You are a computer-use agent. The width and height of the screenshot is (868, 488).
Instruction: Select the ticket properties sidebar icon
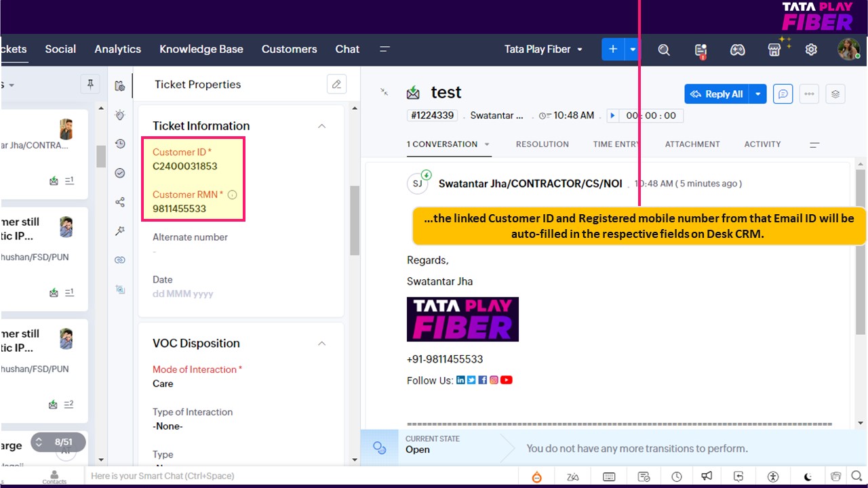coord(120,86)
